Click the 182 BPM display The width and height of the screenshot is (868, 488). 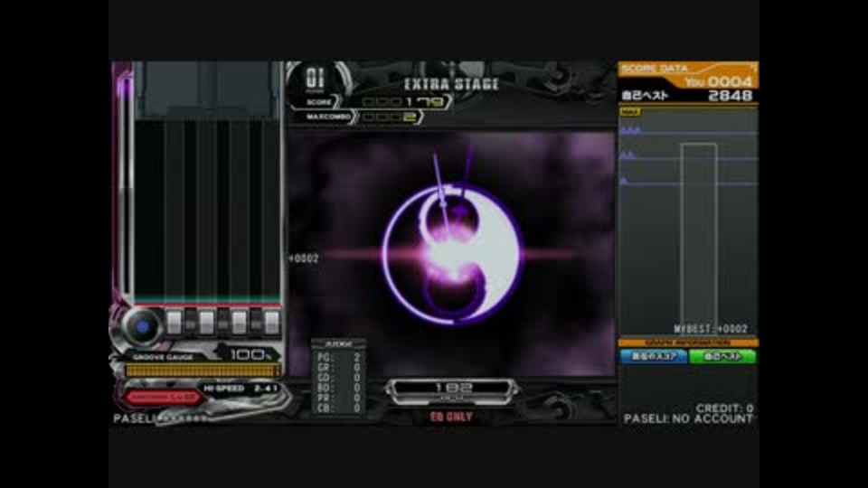point(453,389)
